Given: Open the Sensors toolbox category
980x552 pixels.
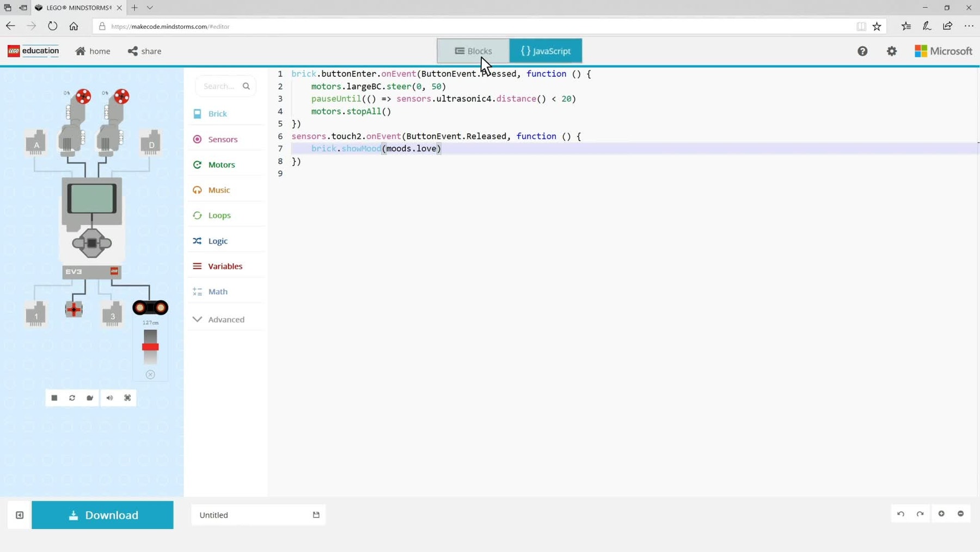Looking at the screenshot, I should pyautogui.click(x=223, y=139).
